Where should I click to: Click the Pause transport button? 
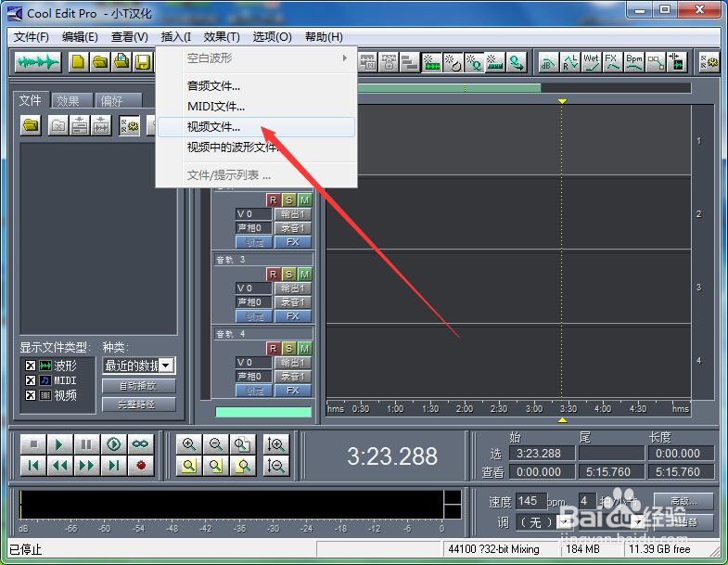[87, 444]
